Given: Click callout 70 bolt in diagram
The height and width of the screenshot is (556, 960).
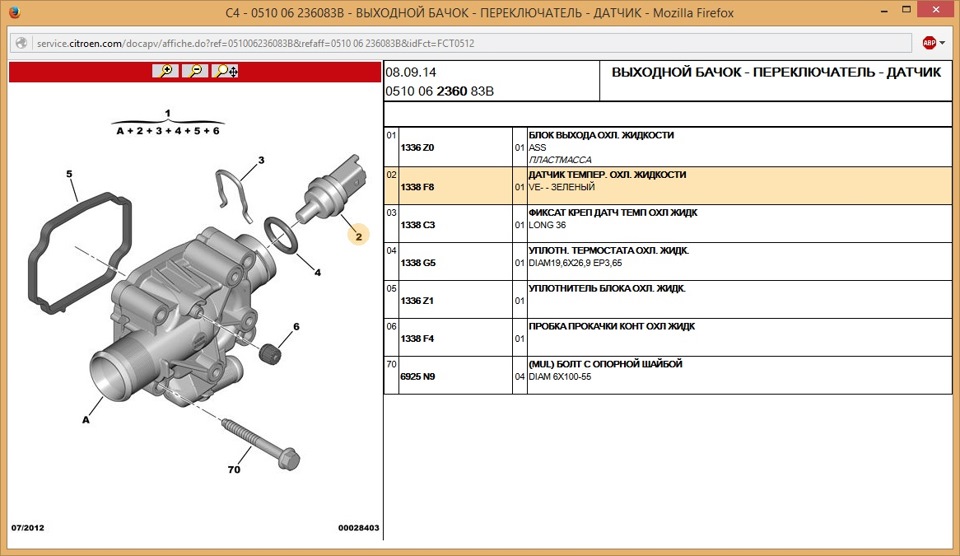Looking at the screenshot, I should (234, 470).
